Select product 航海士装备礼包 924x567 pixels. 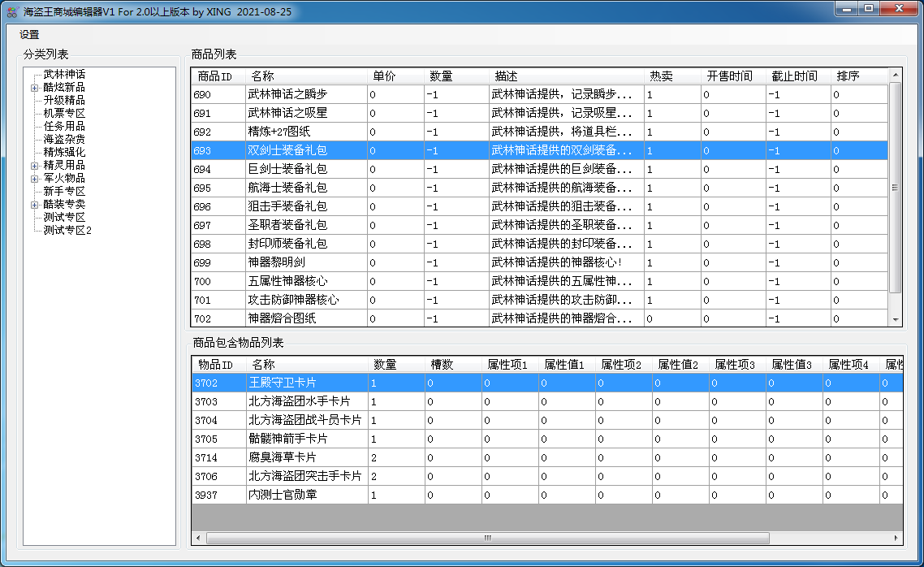pos(540,188)
